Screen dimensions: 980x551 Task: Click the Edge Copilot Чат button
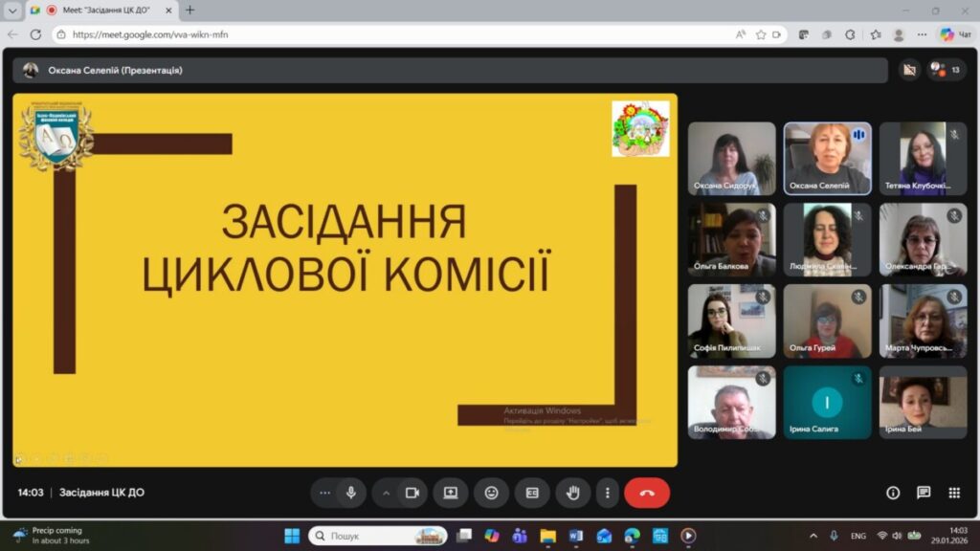954,34
